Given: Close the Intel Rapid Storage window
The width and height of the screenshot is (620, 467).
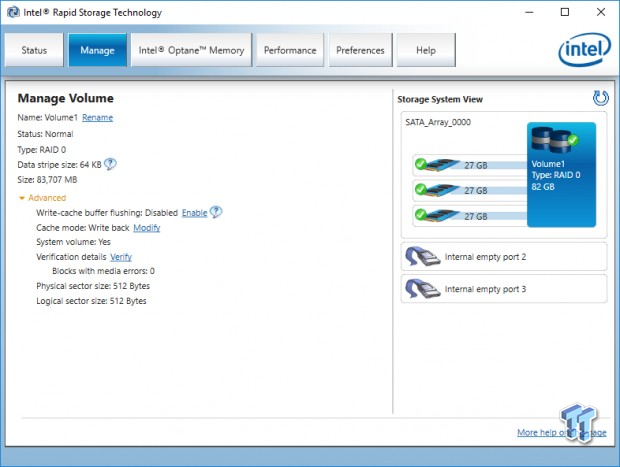Looking at the screenshot, I should [x=601, y=12].
